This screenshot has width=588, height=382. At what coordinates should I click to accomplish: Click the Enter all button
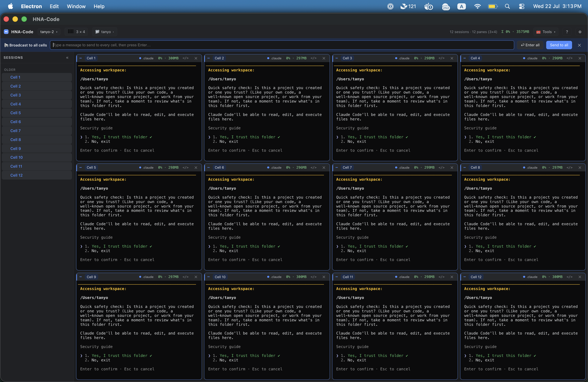click(530, 45)
